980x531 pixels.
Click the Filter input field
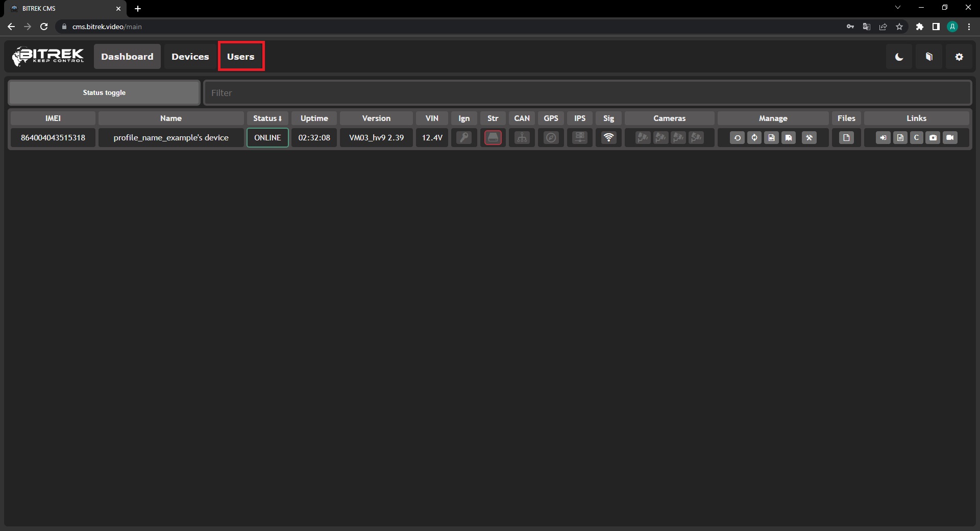click(587, 93)
